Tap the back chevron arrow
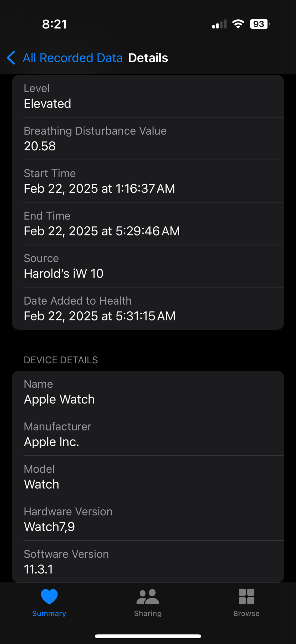The height and width of the screenshot is (644, 296). pos(11,58)
